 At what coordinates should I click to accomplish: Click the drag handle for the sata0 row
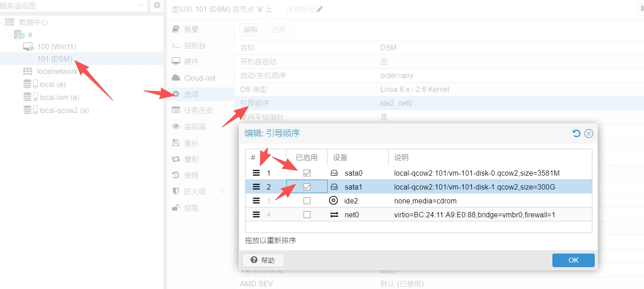pyautogui.click(x=256, y=173)
